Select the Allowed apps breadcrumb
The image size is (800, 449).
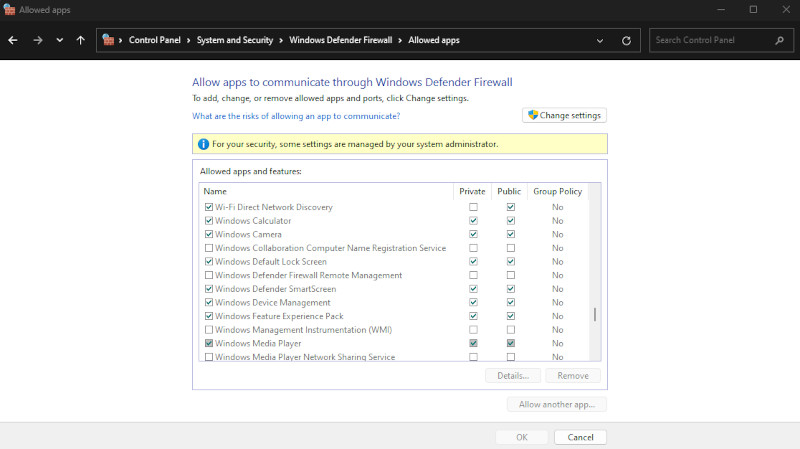(x=434, y=40)
